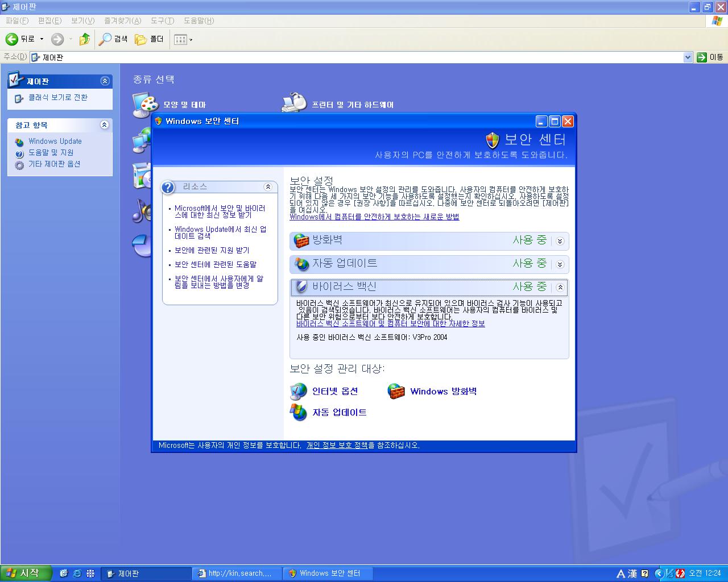Click the Internet Explorer quick launch icon
The height and width of the screenshot is (582, 728).
(x=77, y=573)
